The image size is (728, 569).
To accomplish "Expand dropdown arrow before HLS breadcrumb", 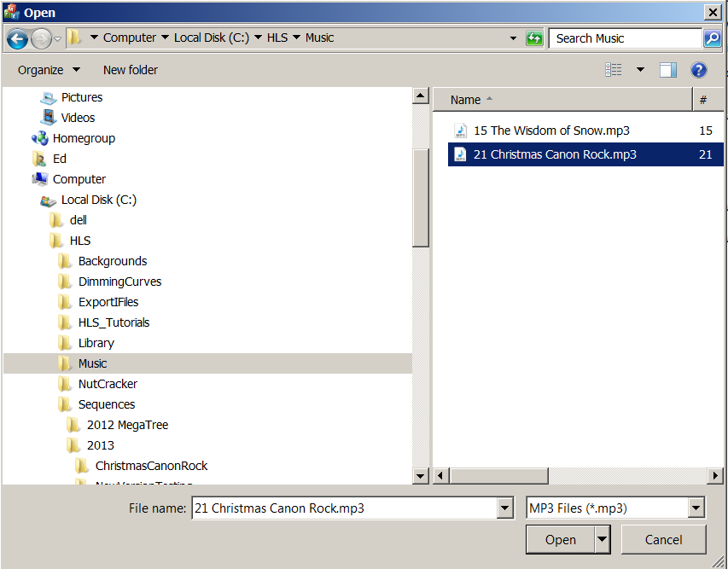I will point(258,38).
